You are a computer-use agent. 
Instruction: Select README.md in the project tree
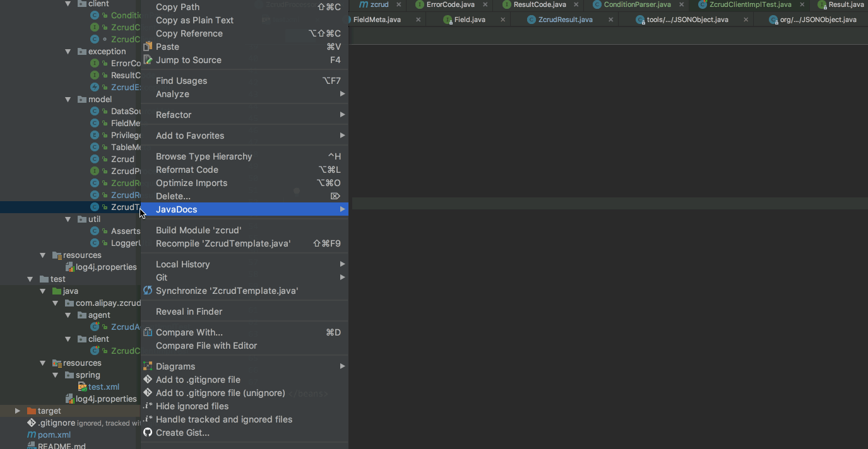tap(62, 445)
